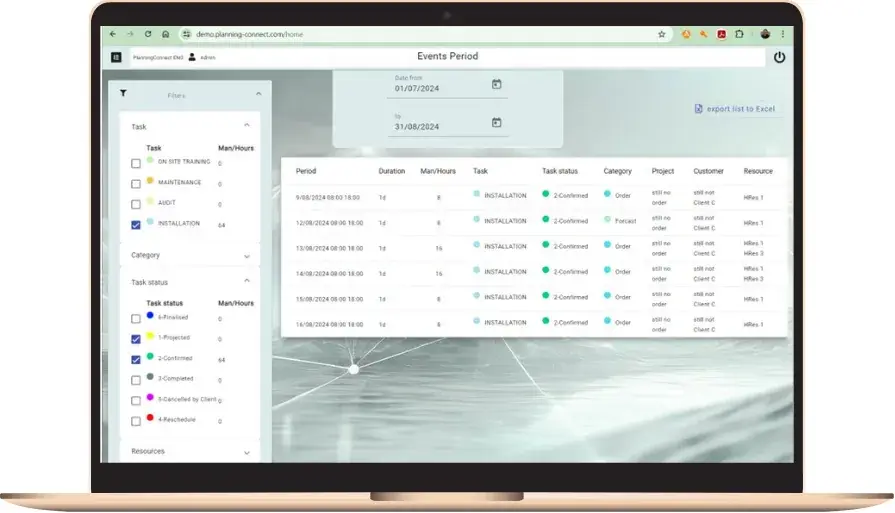Click the Events Period page title

point(448,56)
